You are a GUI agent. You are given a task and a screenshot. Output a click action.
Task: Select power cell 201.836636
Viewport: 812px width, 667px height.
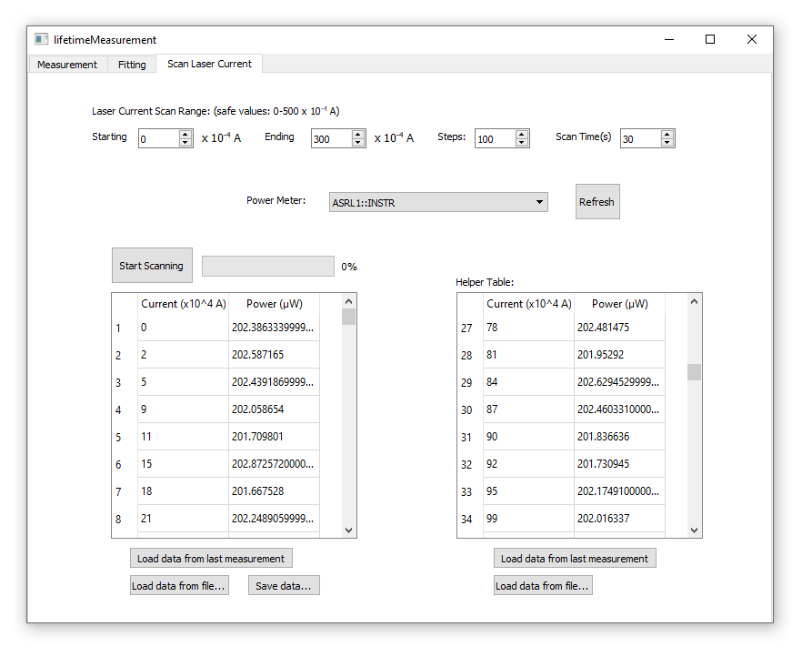619,437
